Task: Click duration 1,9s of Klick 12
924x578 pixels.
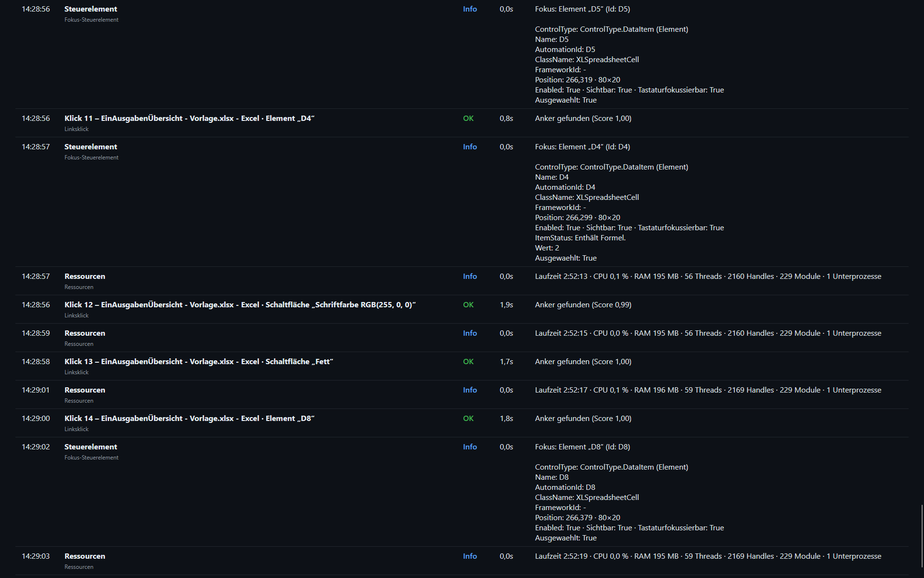Action: pos(506,305)
